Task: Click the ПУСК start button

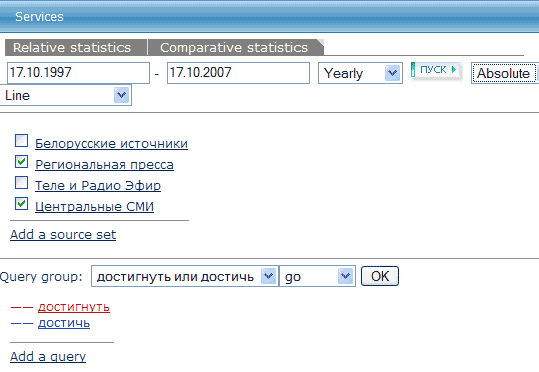Action: [x=436, y=70]
